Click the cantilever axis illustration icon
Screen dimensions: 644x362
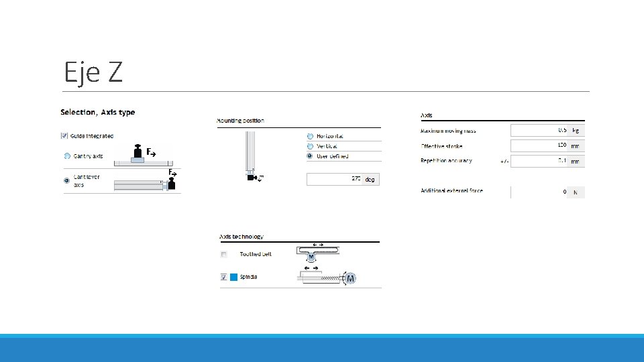pyautogui.click(x=145, y=180)
